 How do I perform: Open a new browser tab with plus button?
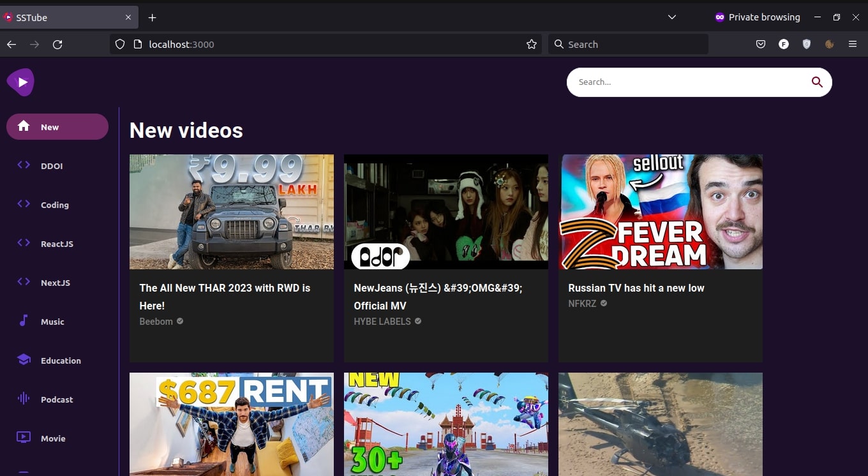[152, 18]
